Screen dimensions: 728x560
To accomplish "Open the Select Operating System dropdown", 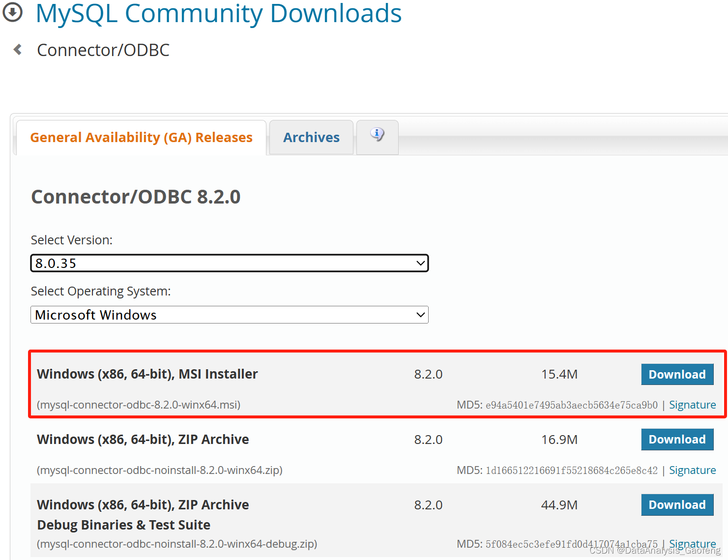I will click(x=229, y=315).
